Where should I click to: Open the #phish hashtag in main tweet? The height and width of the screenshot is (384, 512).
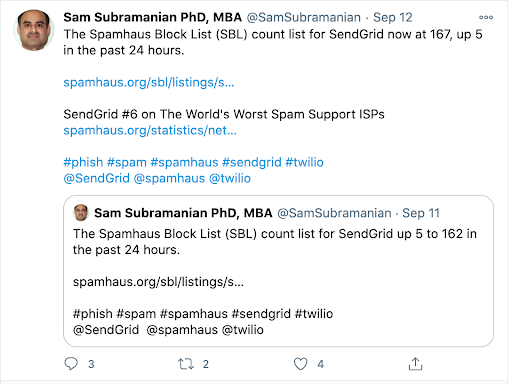[x=83, y=162]
